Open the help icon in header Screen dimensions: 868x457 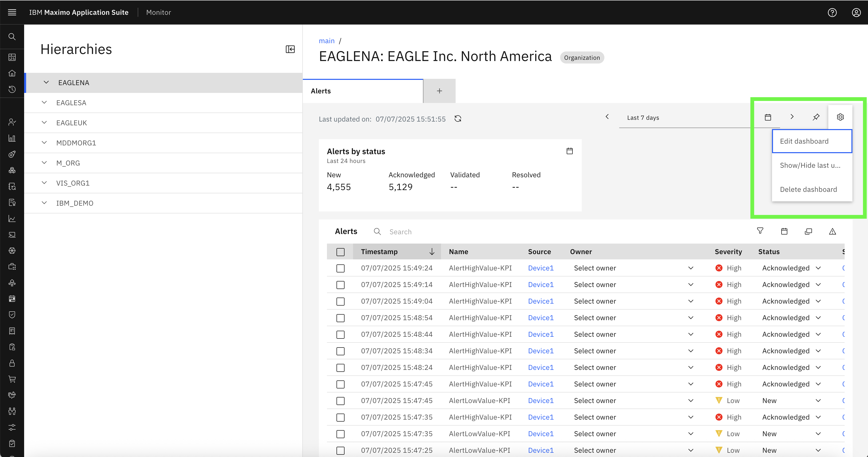coord(832,13)
